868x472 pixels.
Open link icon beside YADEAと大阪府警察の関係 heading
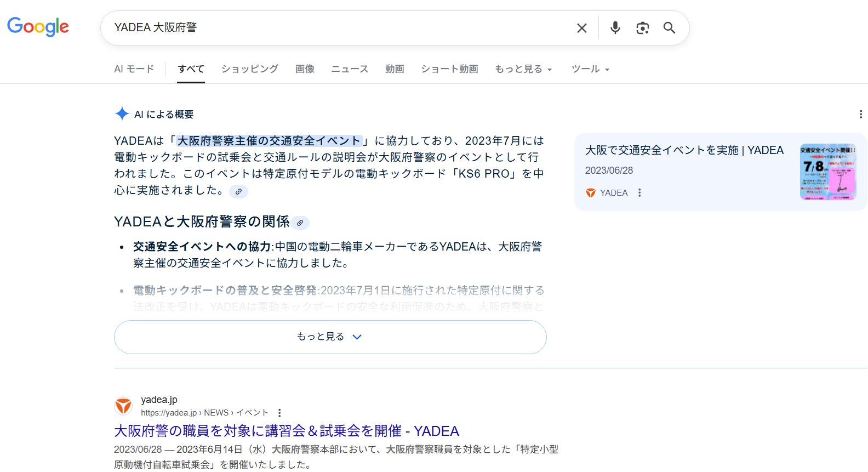(300, 223)
